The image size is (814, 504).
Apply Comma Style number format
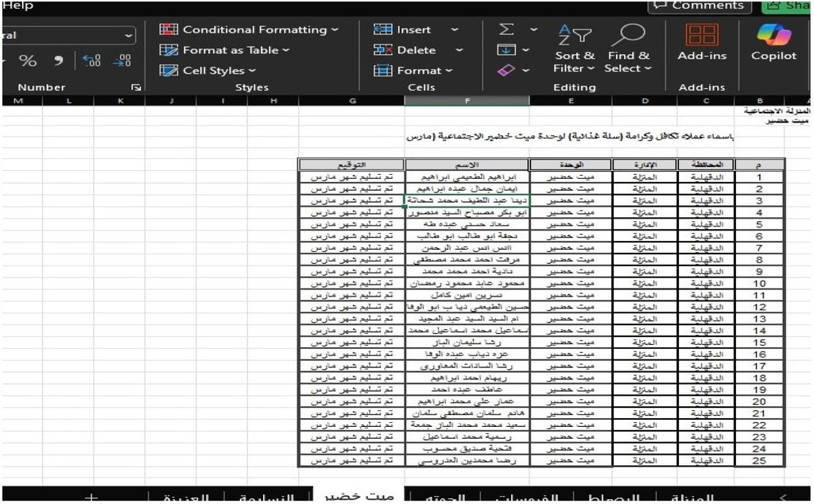59,61
